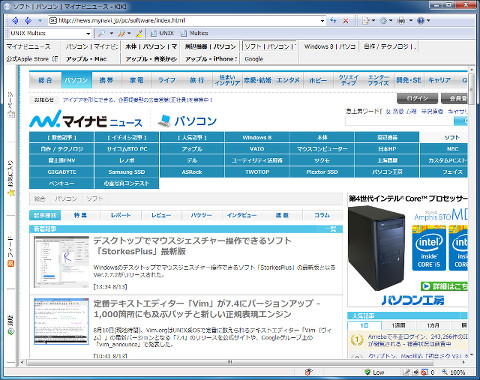Open the Windows 8 topic link
480x380 pixels.
pyautogui.click(x=257, y=137)
